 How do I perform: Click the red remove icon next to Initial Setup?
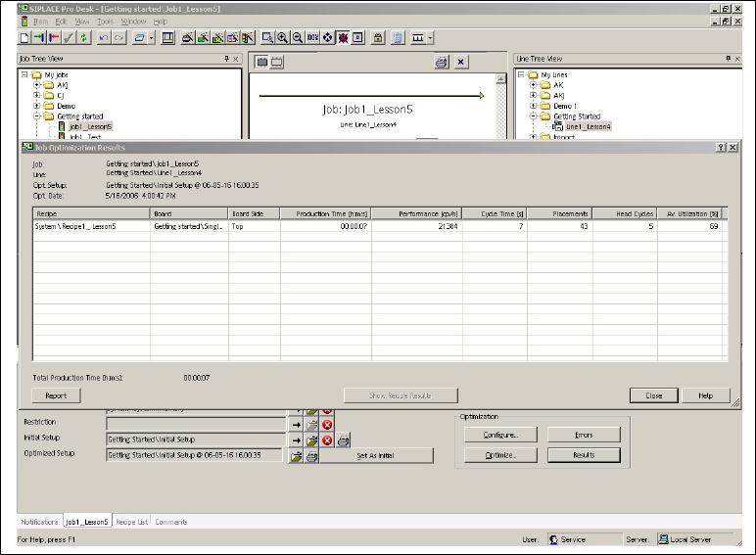click(x=327, y=439)
